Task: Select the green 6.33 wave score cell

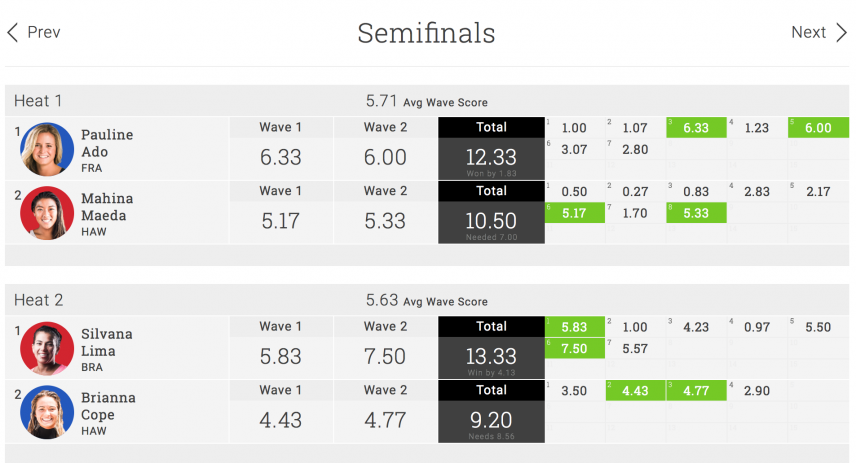Action: point(696,128)
